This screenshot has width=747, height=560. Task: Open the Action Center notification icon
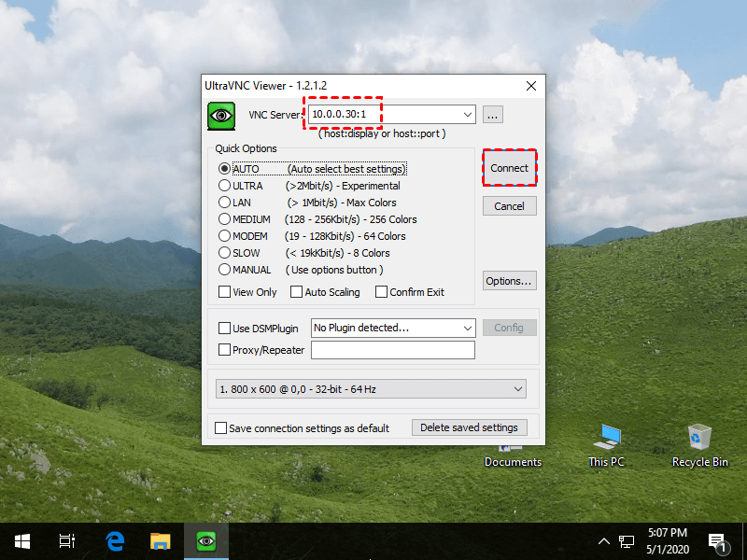pos(717,542)
